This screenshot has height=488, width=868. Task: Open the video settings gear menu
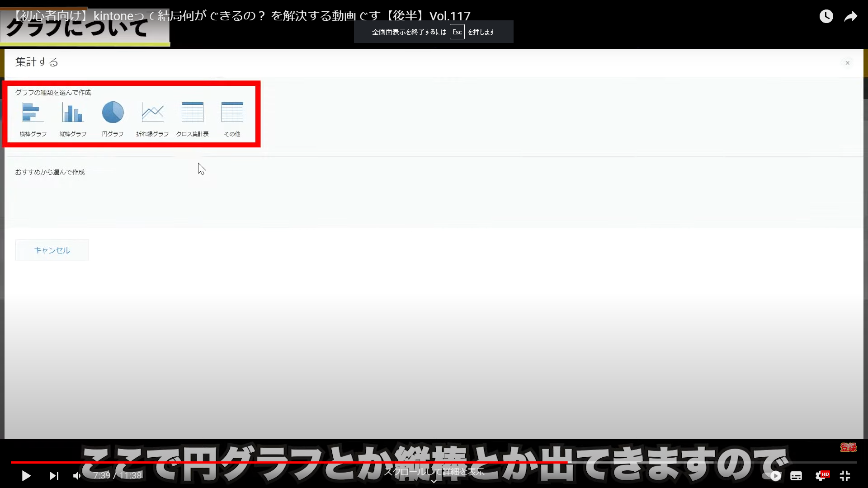pyautogui.click(x=821, y=476)
